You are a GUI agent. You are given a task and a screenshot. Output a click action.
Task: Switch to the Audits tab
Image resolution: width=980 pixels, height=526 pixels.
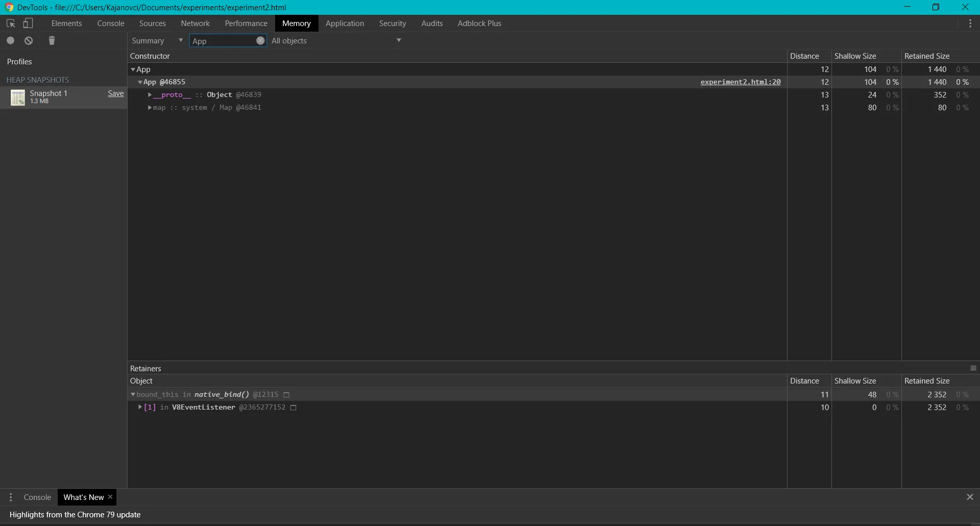click(x=432, y=23)
